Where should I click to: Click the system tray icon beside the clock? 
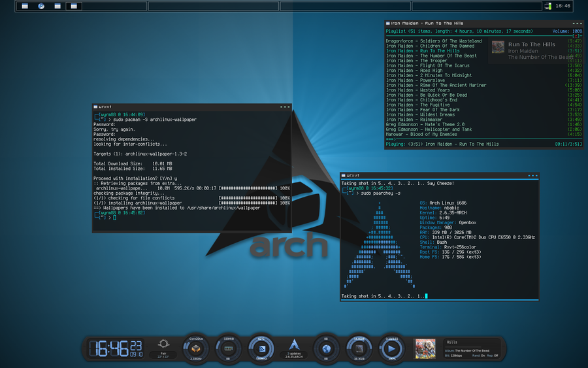pyautogui.click(x=547, y=6)
